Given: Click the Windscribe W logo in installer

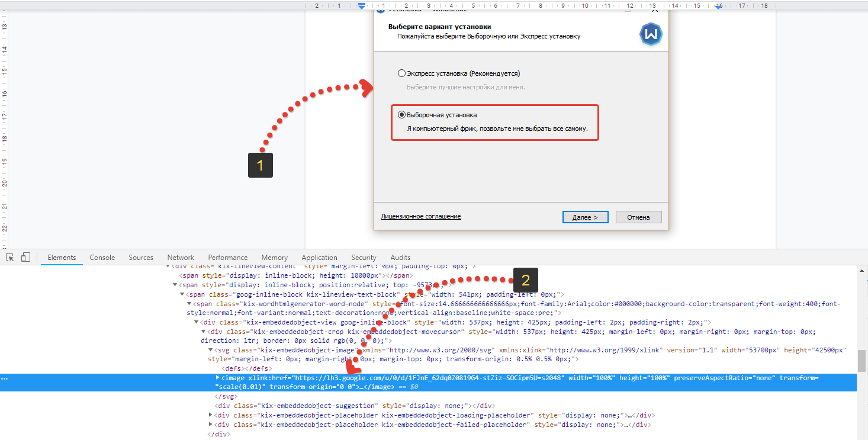Looking at the screenshot, I should [x=651, y=34].
